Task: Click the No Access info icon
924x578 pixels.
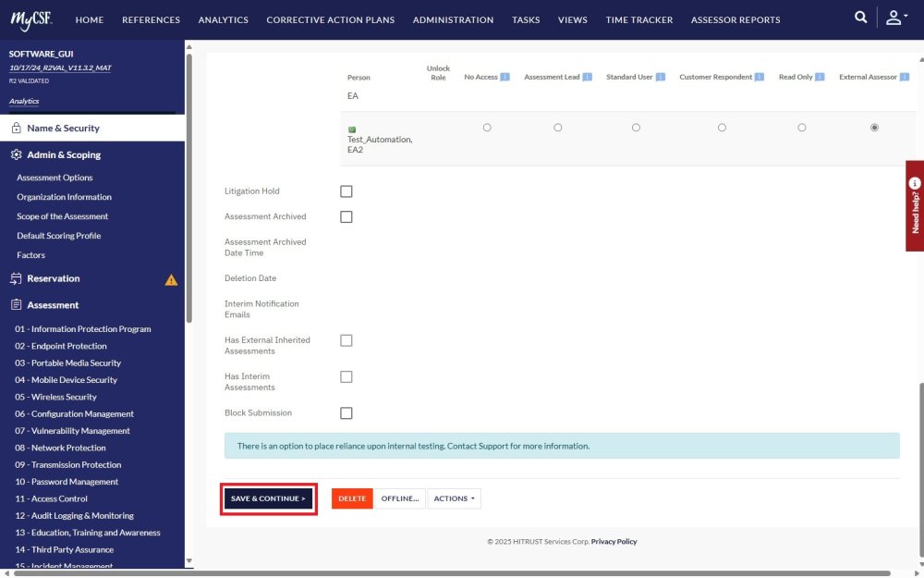Action: 505,77
